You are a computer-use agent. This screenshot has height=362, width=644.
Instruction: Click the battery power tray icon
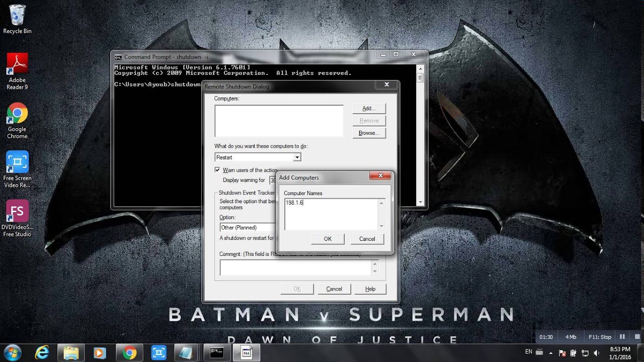(574, 353)
